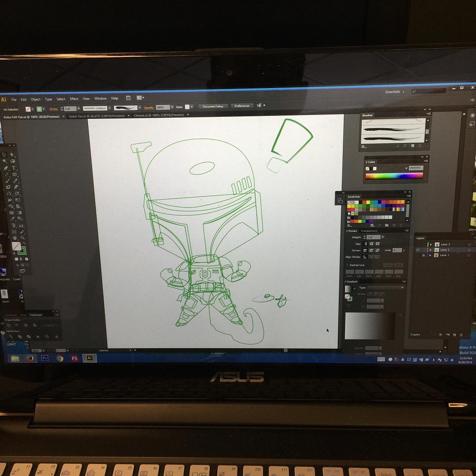Image resolution: width=476 pixels, height=476 pixels.
Task: Open the File menu
Action: (14, 100)
